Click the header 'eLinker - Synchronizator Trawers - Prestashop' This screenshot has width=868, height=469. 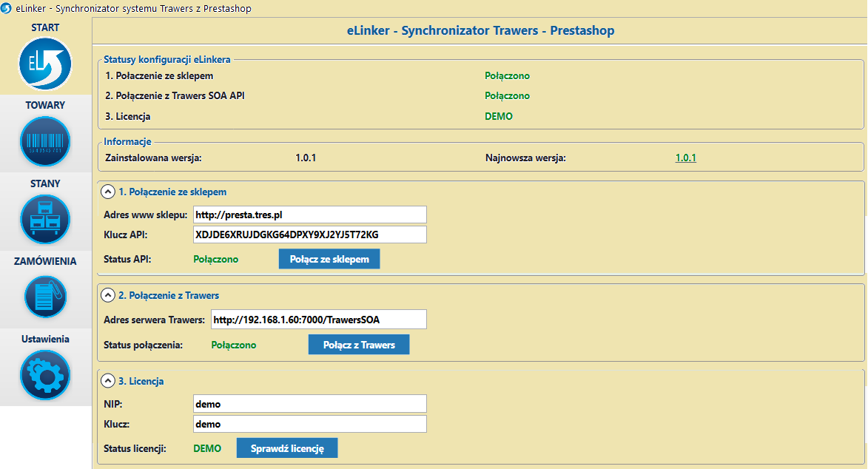coord(480,30)
